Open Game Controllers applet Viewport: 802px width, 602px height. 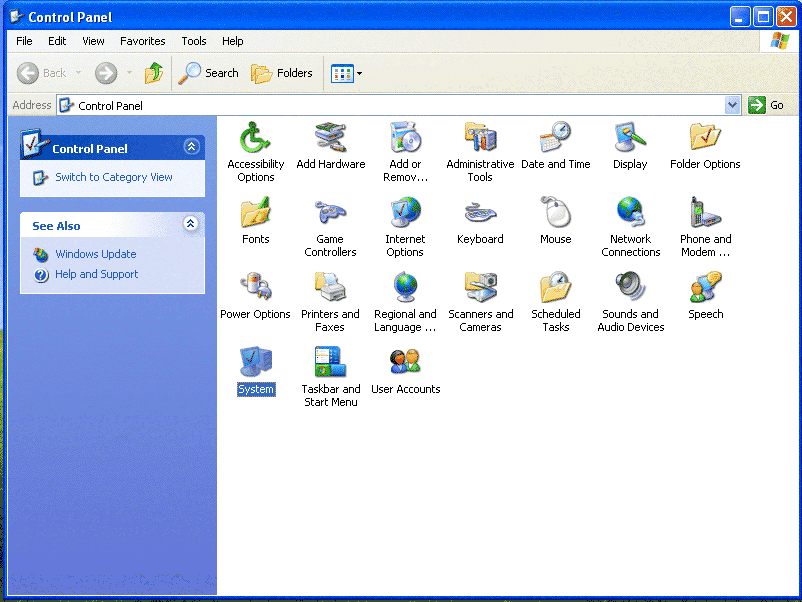coord(330,212)
